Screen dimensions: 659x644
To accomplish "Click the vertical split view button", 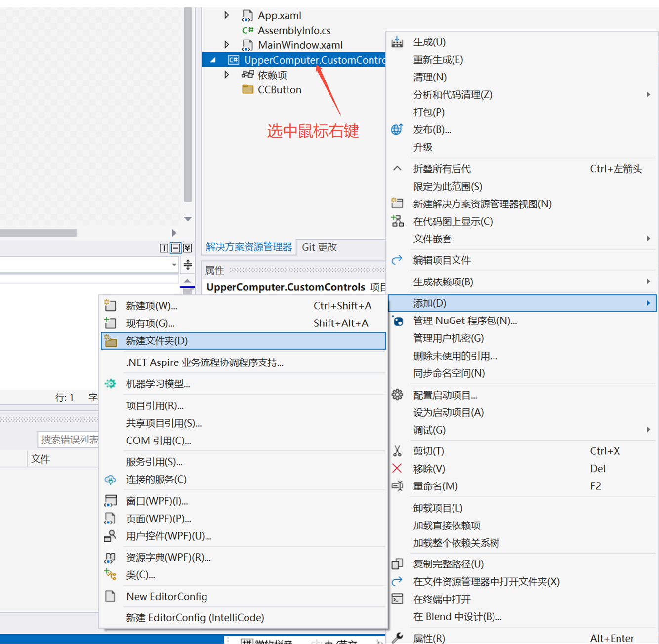I will pos(164,248).
